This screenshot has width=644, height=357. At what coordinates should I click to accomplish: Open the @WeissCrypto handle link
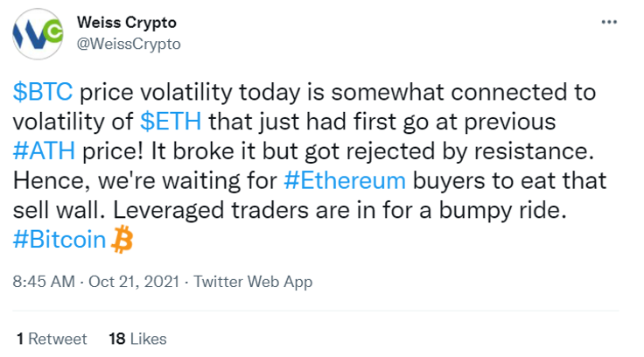coord(129,44)
